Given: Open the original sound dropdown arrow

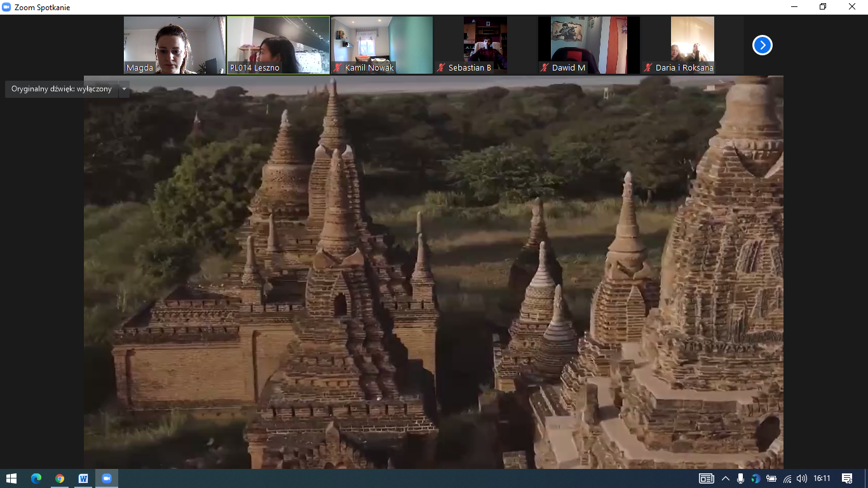Looking at the screenshot, I should click(125, 90).
